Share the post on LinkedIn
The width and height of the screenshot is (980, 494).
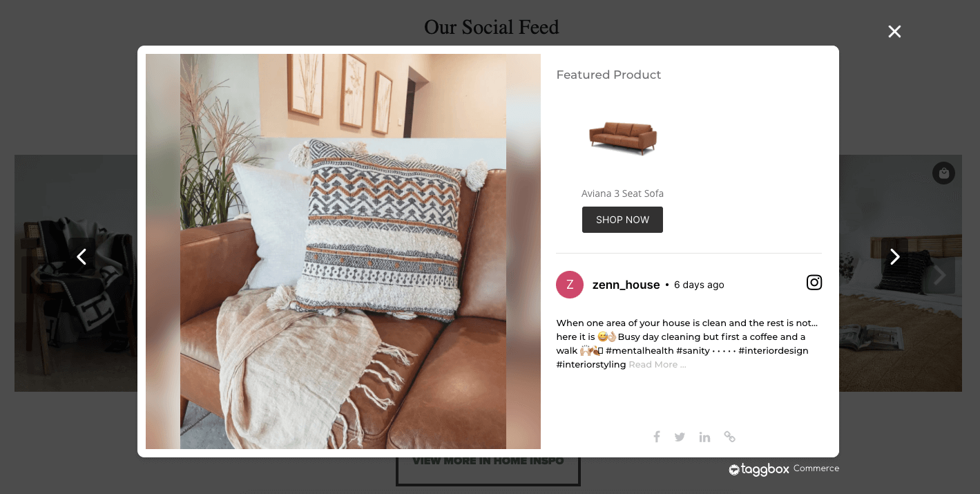click(x=704, y=437)
